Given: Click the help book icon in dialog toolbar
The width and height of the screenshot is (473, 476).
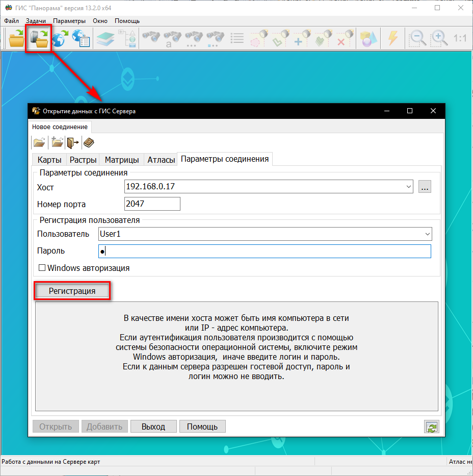Looking at the screenshot, I should (x=89, y=142).
